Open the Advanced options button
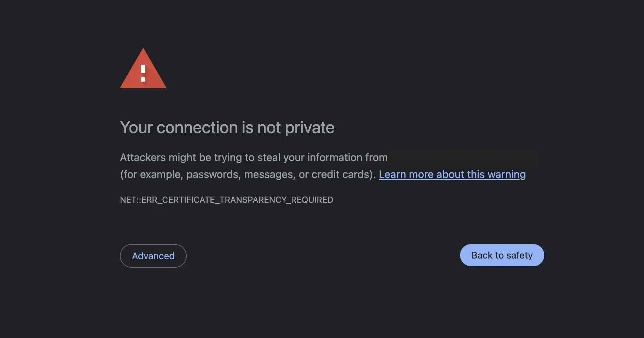Screen dimensions: 644x338 [x=153, y=256]
